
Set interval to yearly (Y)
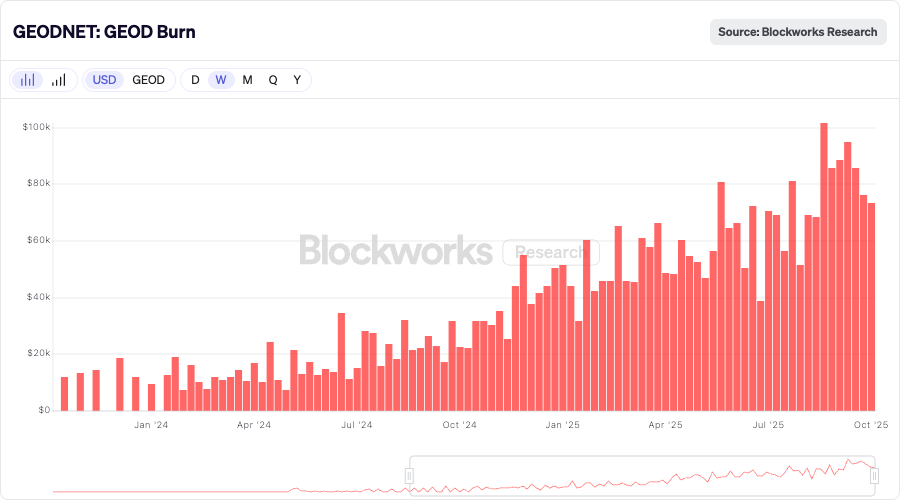click(x=297, y=80)
